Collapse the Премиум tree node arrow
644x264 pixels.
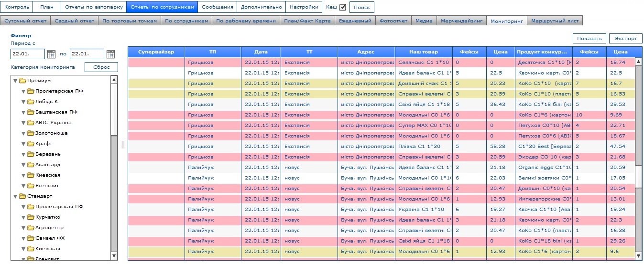pos(15,81)
